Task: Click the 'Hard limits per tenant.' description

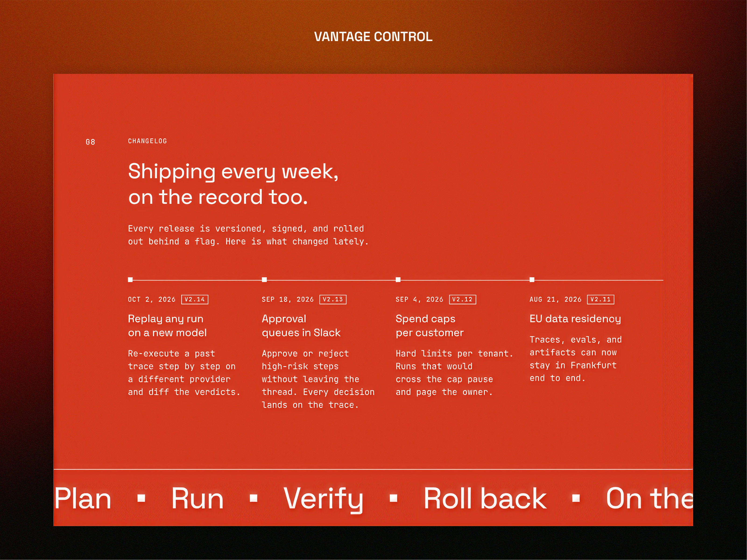Action: tap(455, 373)
